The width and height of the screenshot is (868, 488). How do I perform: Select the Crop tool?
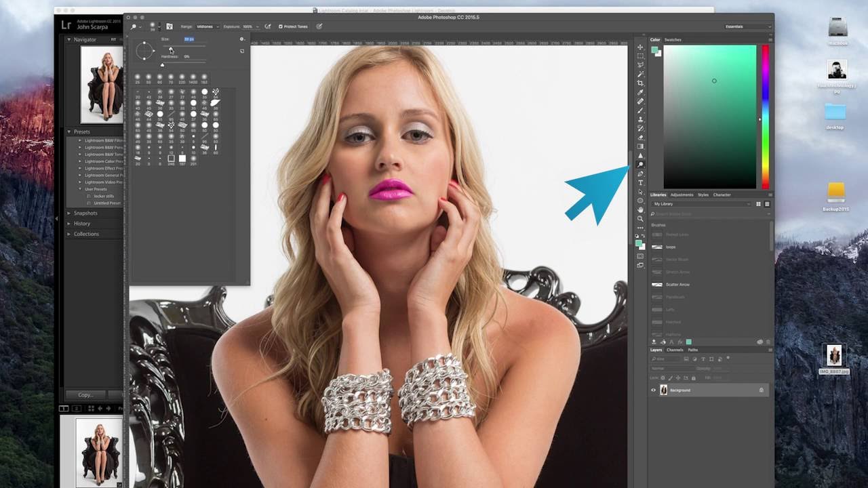coord(640,83)
